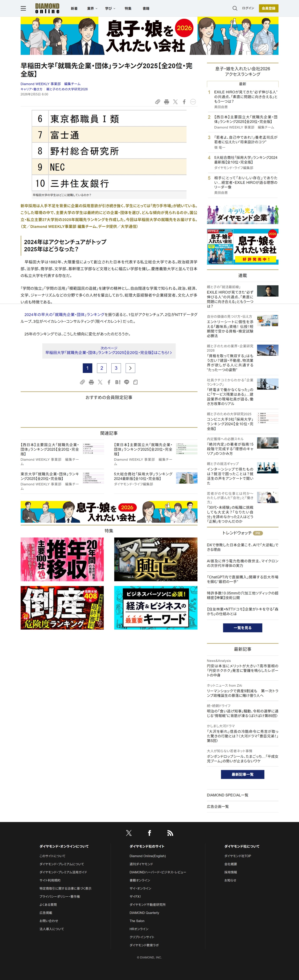The image size is (299, 980).
Task: Share via the LINE icon under pagination
Action: click(x=126, y=382)
